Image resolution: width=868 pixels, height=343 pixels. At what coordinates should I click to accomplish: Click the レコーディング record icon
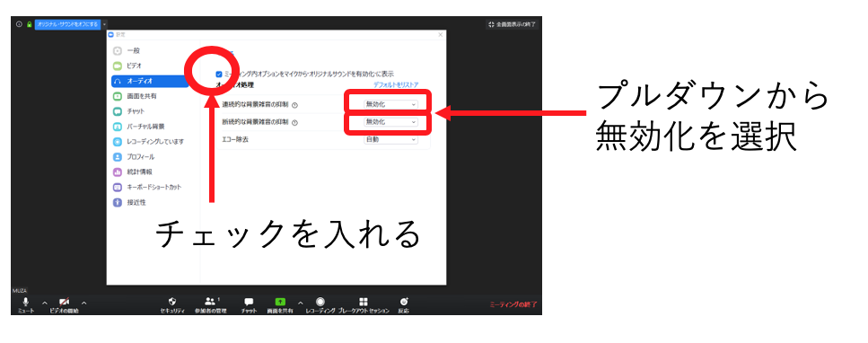pos(320,302)
